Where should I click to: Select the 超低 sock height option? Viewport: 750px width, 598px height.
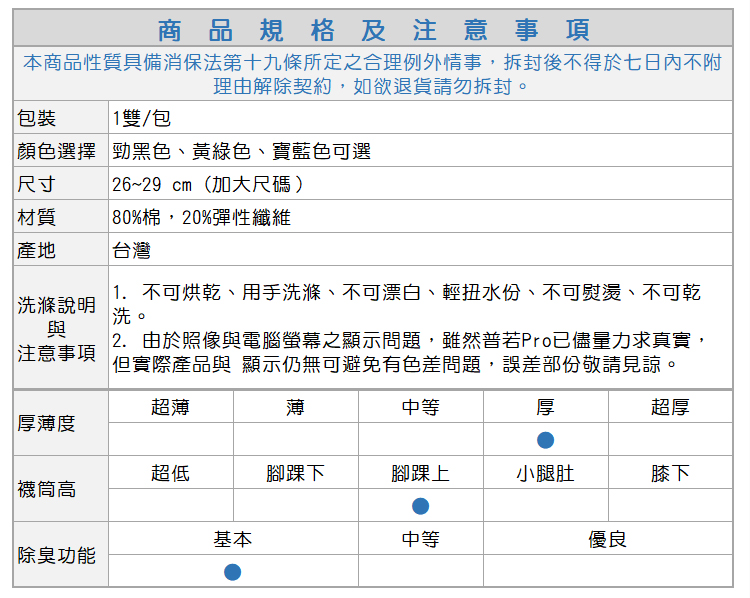pyautogui.click(x=170, y=473)
